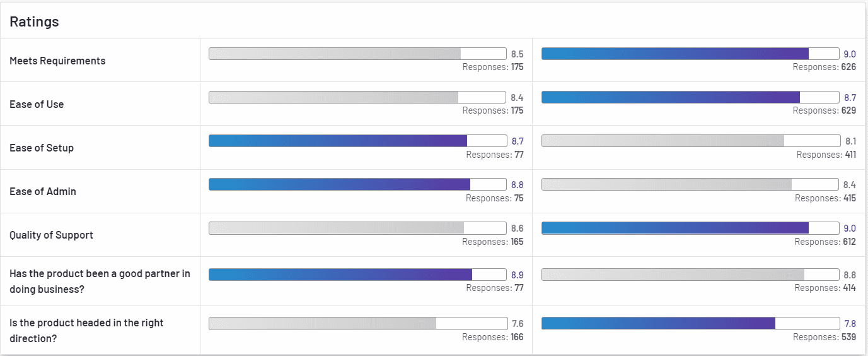Click the Ease of Setup 8.7 gradient bar
Viewport: 868px width, 356px height.
357,141
